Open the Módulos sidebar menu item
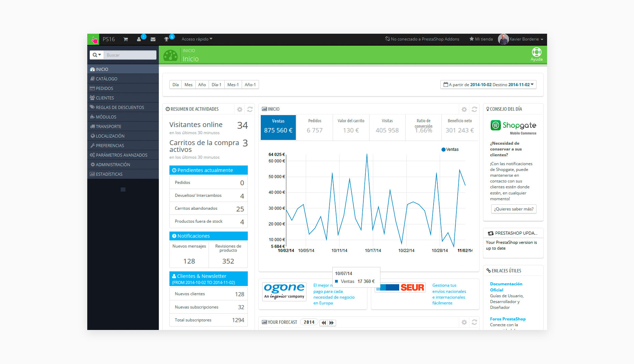The width and height of the screenshot is (634, 364). tap(123, 117)
